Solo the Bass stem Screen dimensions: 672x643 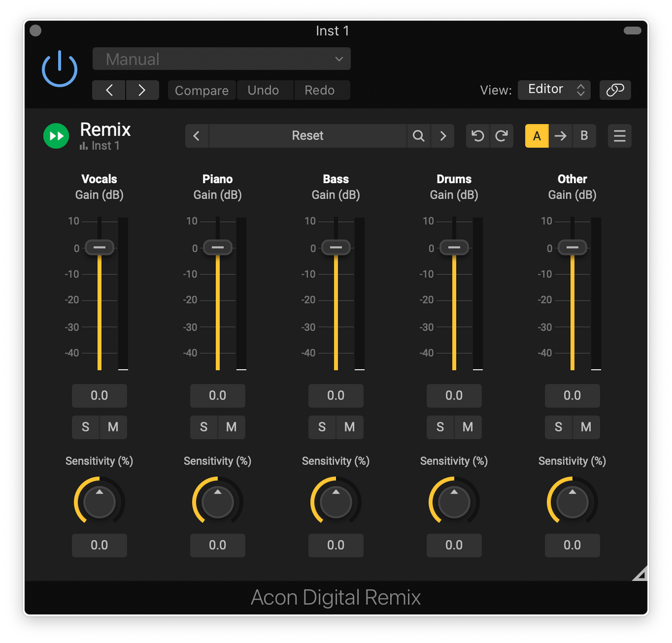coord(322,427)
